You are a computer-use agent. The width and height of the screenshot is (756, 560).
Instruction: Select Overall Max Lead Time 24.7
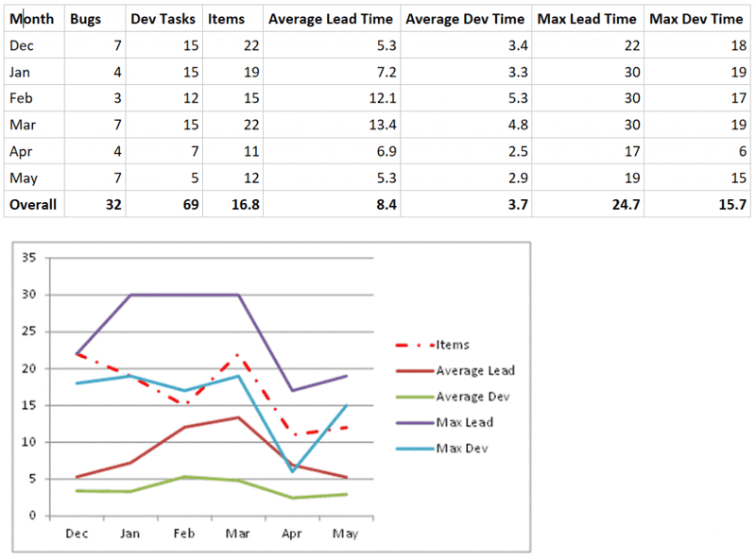[x=588, y=204]
